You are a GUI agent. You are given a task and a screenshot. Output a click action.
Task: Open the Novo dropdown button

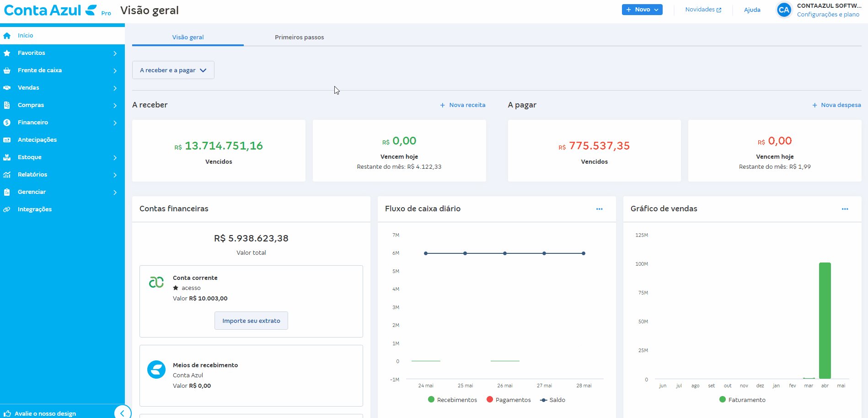[642, 10]
